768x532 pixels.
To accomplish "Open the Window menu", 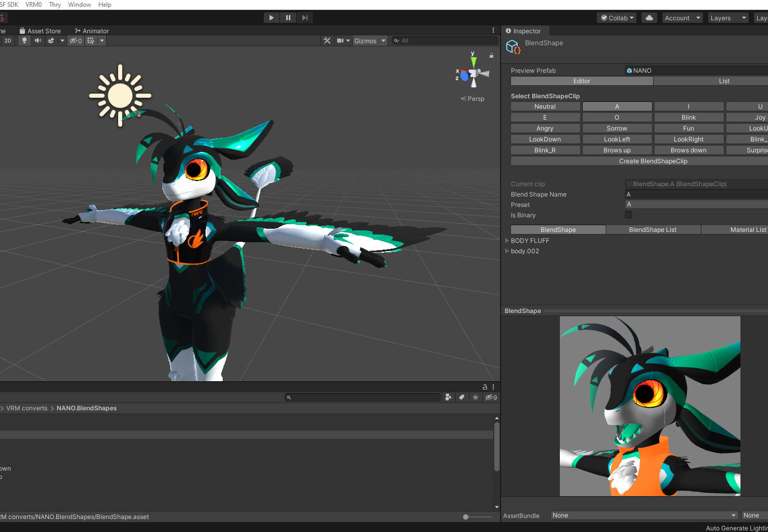I will point(80,5).
